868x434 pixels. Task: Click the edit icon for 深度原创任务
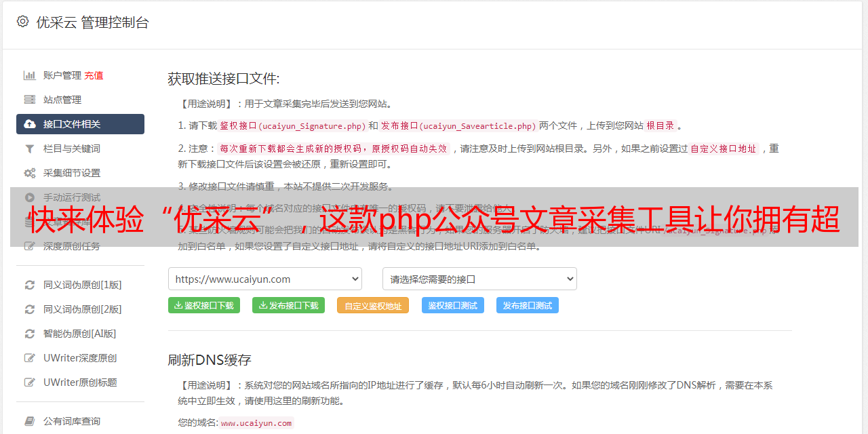click(x=30, y=246)
